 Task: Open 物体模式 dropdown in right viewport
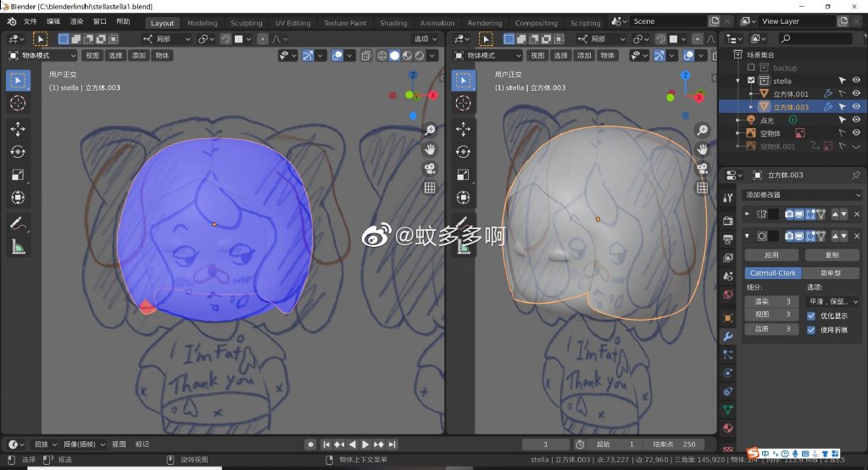click(487, 55)
